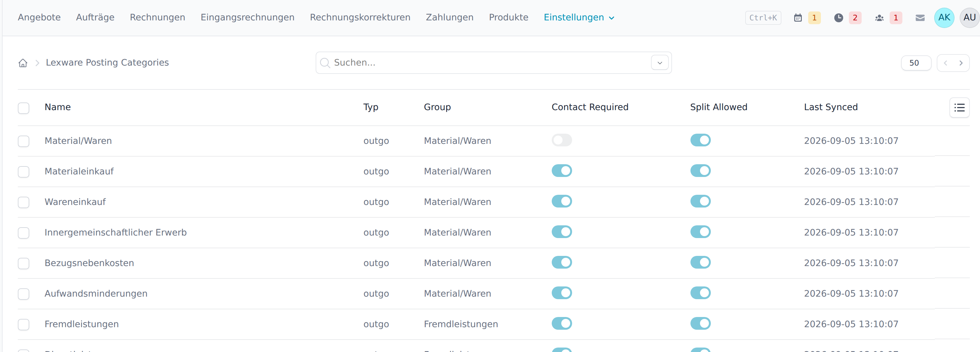Sort by Group column header
980x352 pixels.
coord(437,107)
